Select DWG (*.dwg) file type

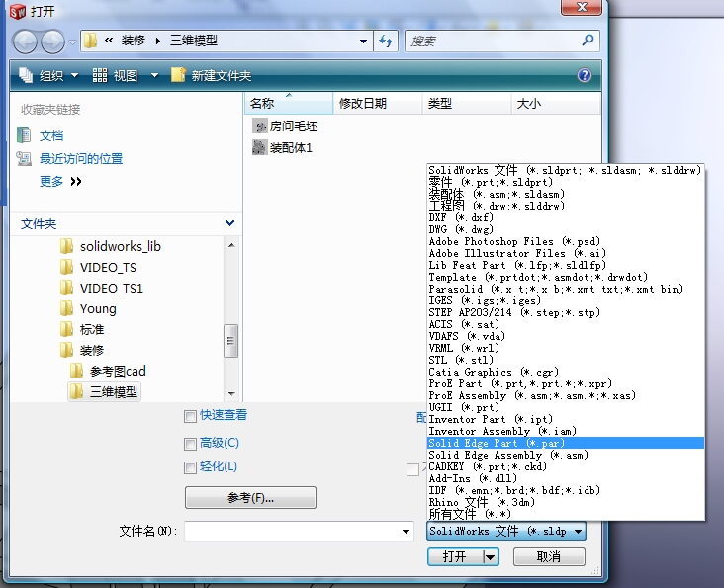566,229
